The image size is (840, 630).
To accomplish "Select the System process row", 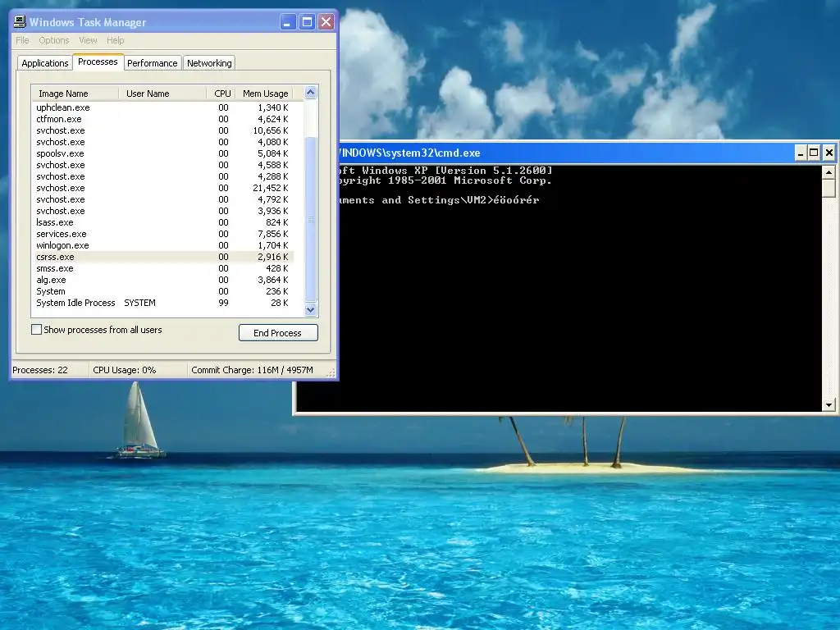I will [x=163, y=291].
